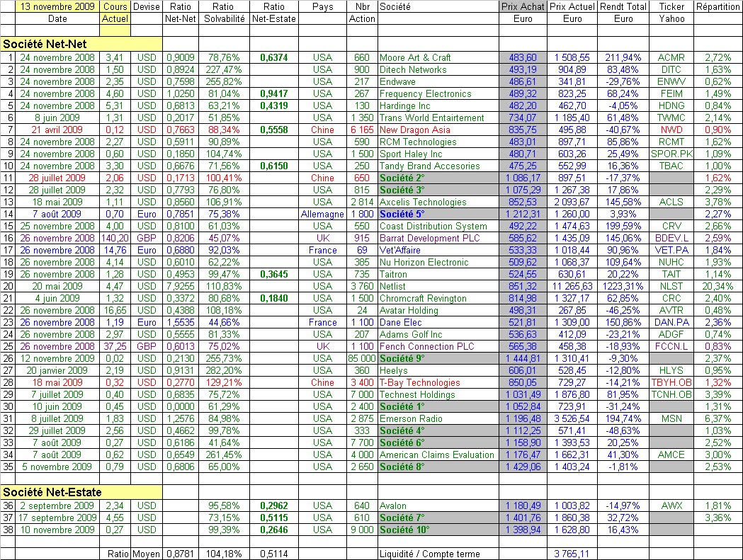Select the 'Vet'Affaire' cell
Viewport: 743px width, 560px height.
438,250
